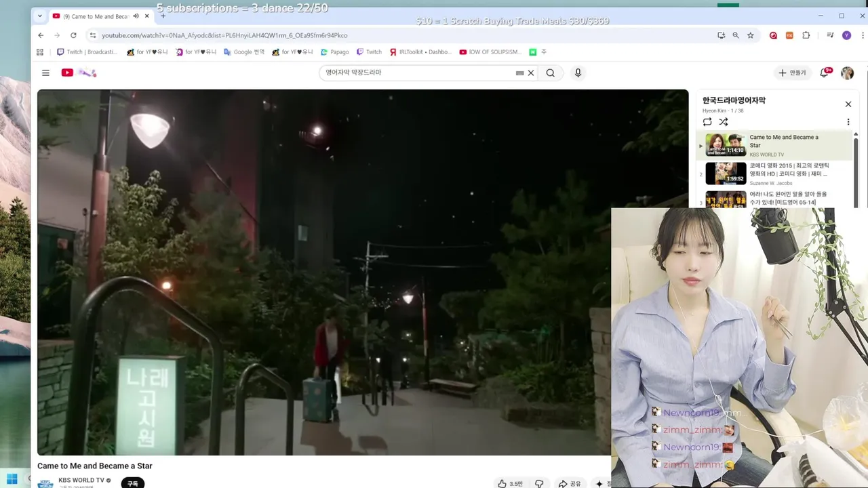The height and width of the screenshot is (488, 868).
Task: Clear the search box text
Action: click(x=531, y=73)
